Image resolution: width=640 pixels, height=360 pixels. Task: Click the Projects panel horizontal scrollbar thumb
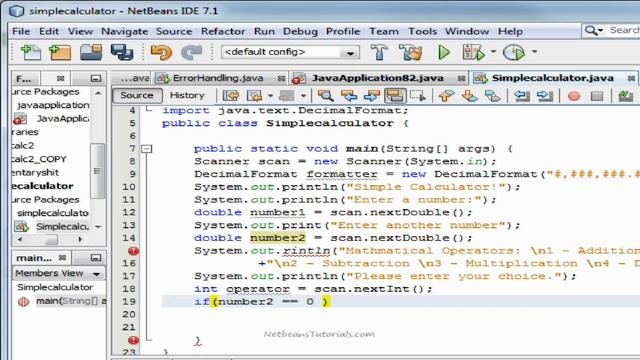point(51,240)
